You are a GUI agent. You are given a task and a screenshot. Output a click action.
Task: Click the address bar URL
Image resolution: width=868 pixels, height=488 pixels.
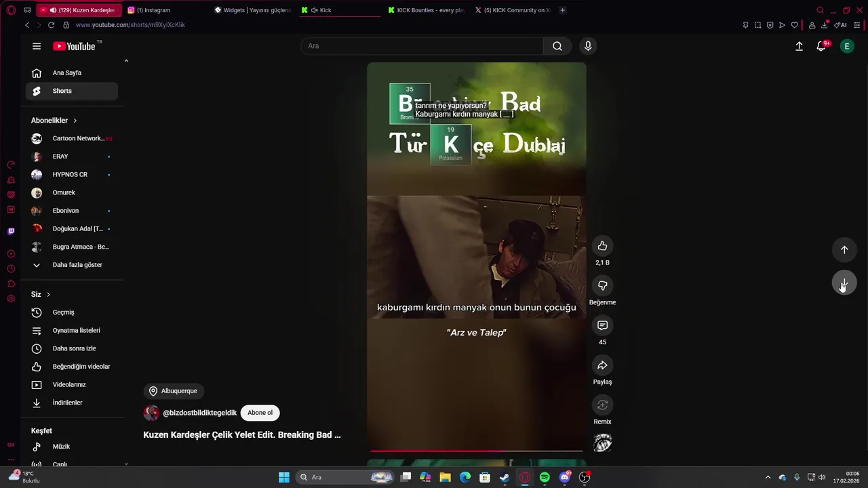[x=130, y=25]
